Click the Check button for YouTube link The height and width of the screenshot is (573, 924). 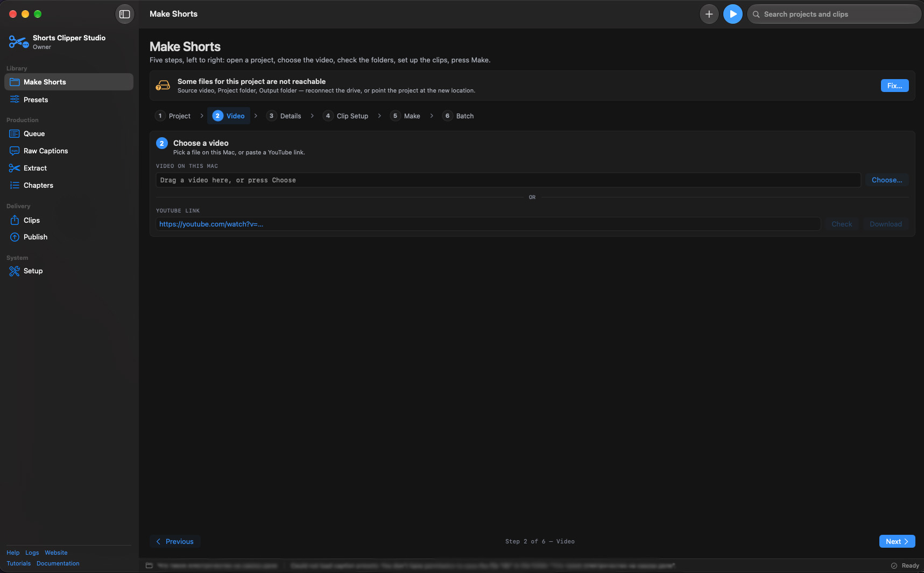tap(842, 224)
